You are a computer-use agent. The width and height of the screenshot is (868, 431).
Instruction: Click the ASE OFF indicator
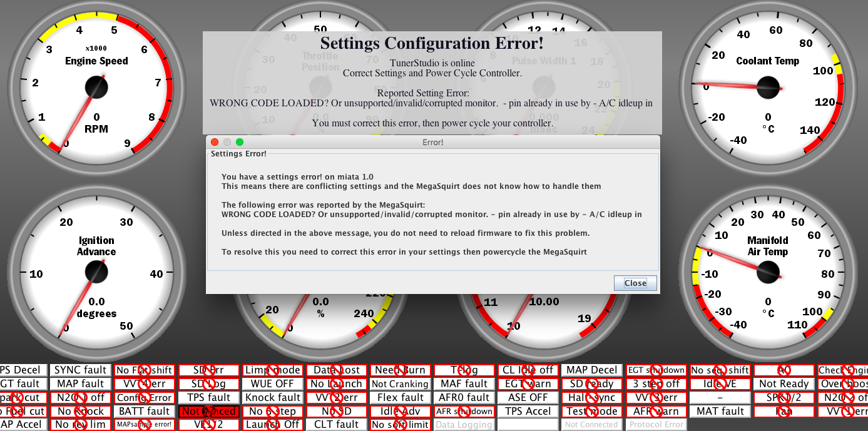click(x=528, y=397)
